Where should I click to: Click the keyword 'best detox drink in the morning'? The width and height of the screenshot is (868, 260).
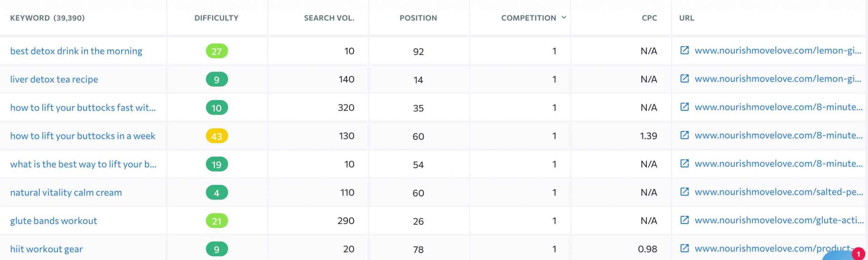click(x=77, y=51)
